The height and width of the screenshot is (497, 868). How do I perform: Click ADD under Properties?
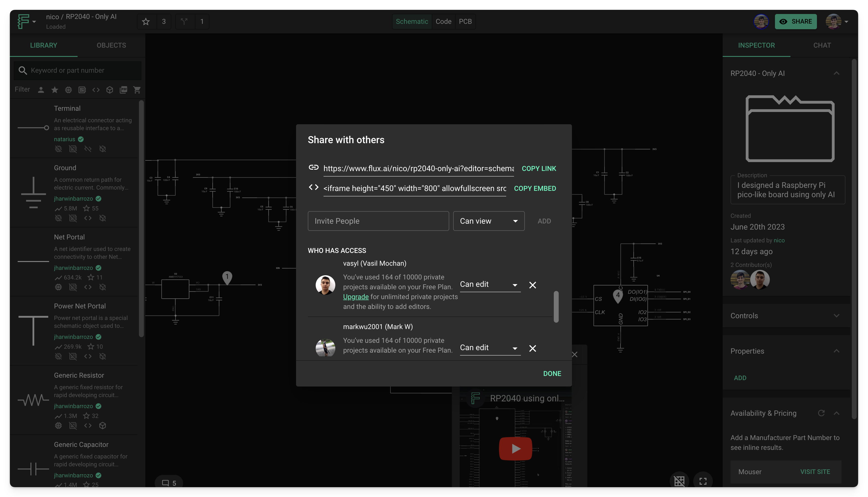(740, 378)
